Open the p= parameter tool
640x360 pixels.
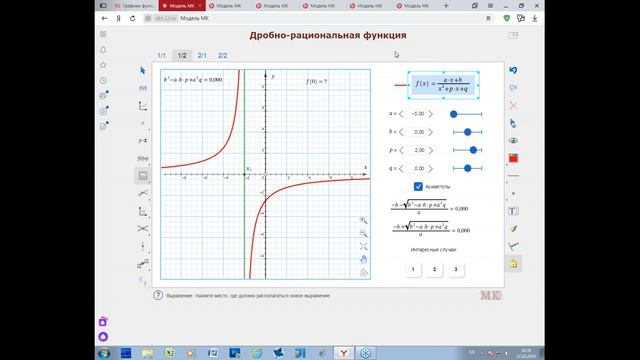(x=142, y=140)
